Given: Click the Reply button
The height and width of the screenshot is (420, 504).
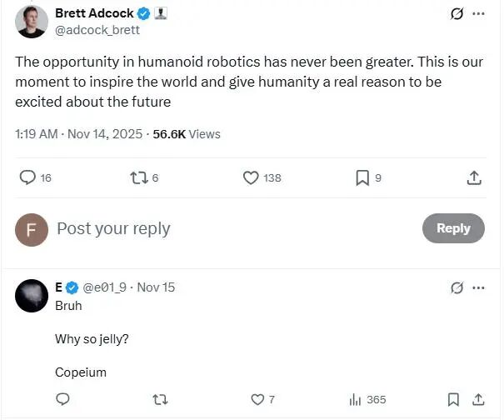Looking at the screenshot, I should [453, 228].
